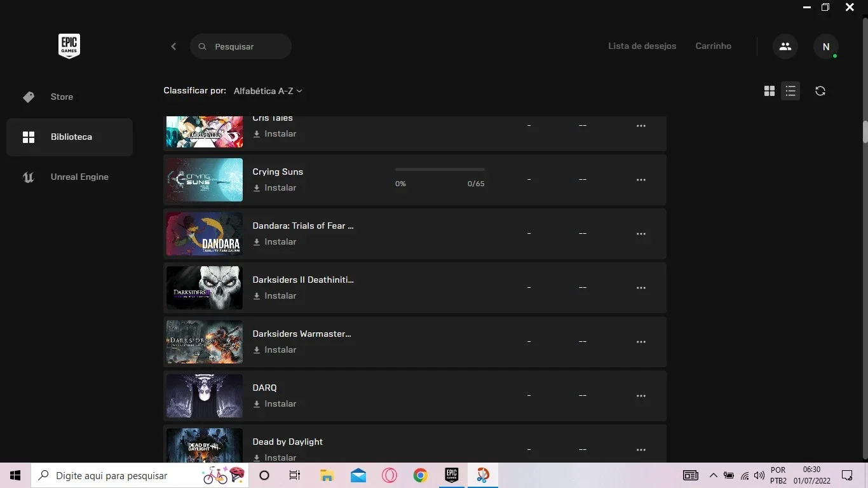
Task: Open Opera browser from the taskbar
Action: (389, 475)
